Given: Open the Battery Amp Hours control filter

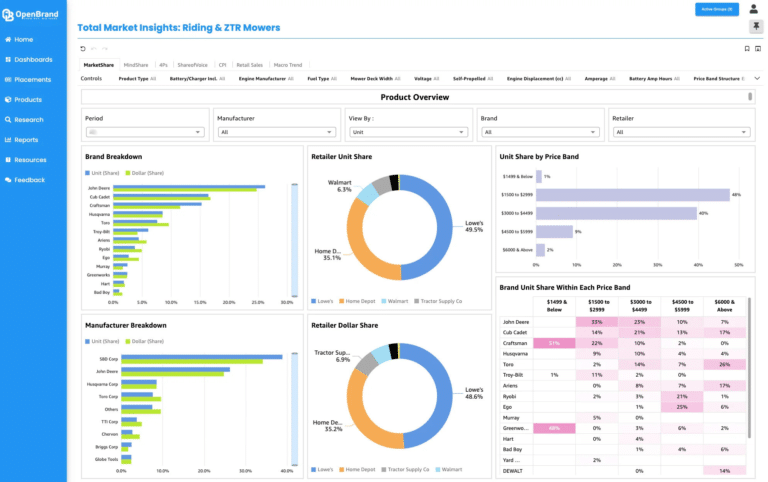Looking at the screenshot, I should tap(654, 78).
